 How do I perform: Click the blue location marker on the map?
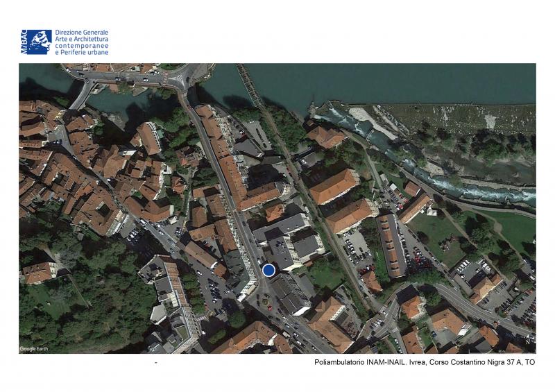pos(268,270)
